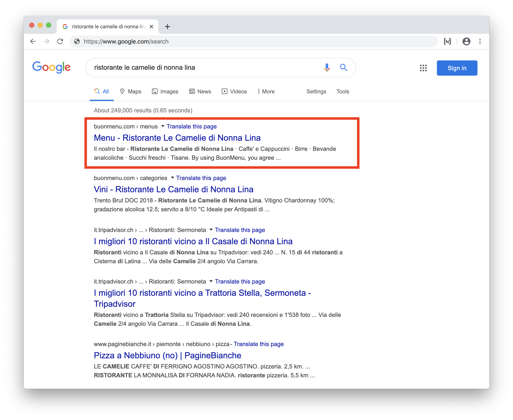Click the 'buonmenu.com › categories' breadcrumb
Viewport: 513px width, 420px height.
click(x=130, y=178)
